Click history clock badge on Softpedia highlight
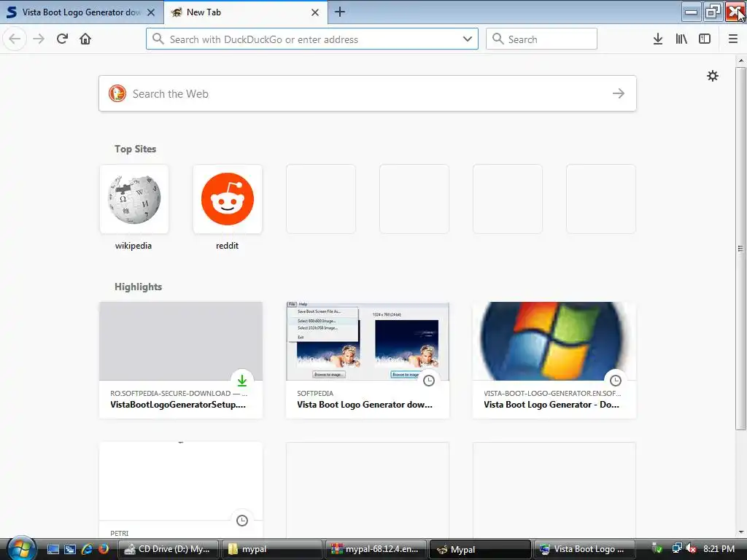Image resolution: width=747 pixels, height=560 pixels. [429, 380]
